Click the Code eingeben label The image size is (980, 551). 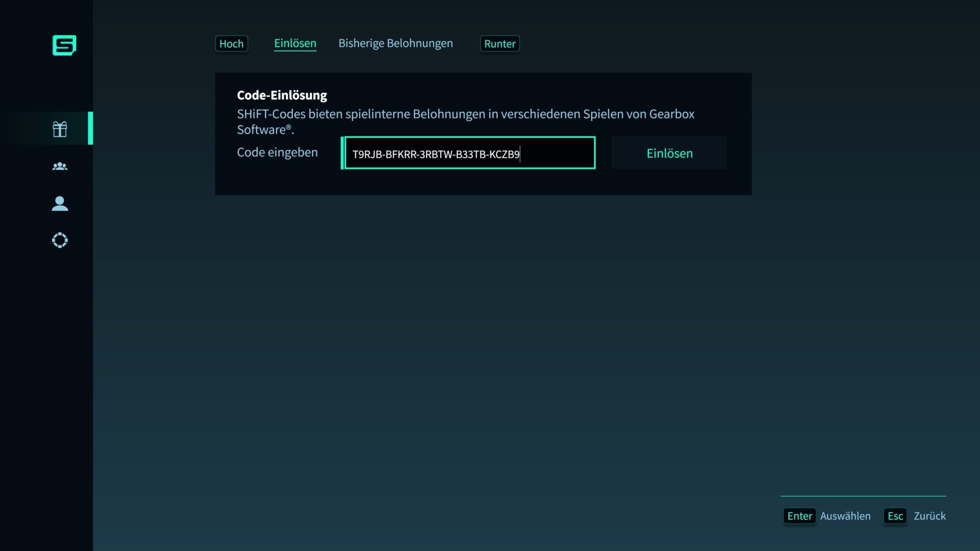point(277,152)
